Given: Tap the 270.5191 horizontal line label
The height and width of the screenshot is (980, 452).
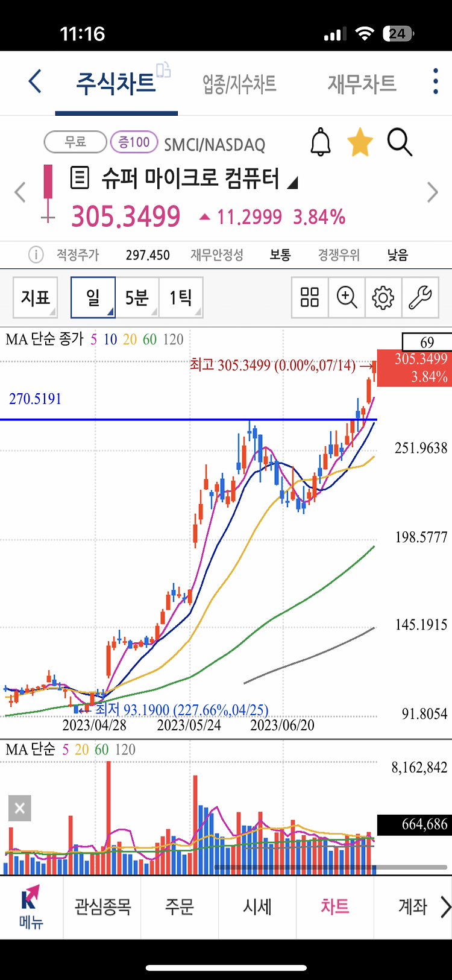Looking at the screenshot, I should 35,399.
